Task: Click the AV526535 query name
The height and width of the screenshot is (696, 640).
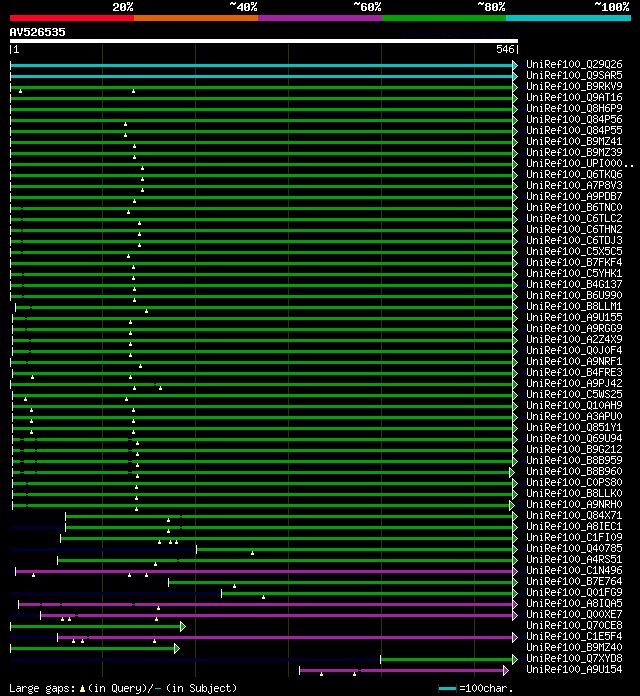Action: [x=37, y=32]
